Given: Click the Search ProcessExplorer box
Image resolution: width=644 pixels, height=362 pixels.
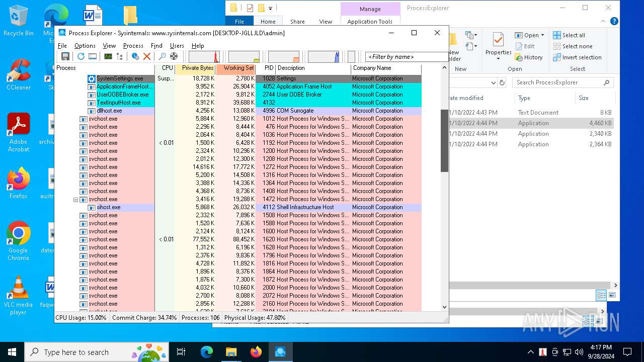Looking at the screenshot, I should point(563,82).
